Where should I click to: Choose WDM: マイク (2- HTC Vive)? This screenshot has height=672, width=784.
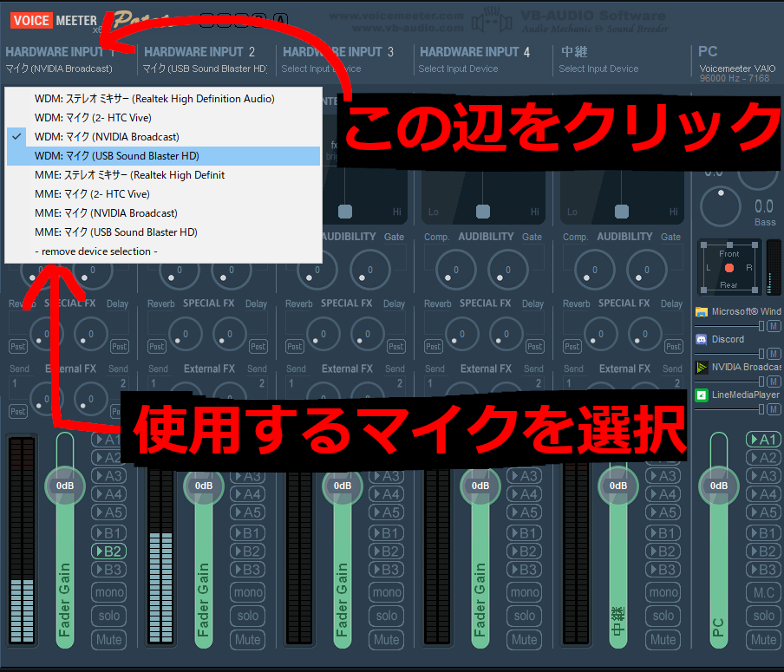[163, 118]
